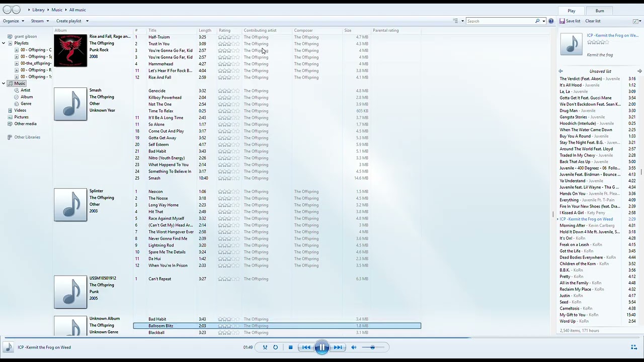Click the Smash album placeholder art
The width and height of the screenshot is (644, 362).
[70, 104]
